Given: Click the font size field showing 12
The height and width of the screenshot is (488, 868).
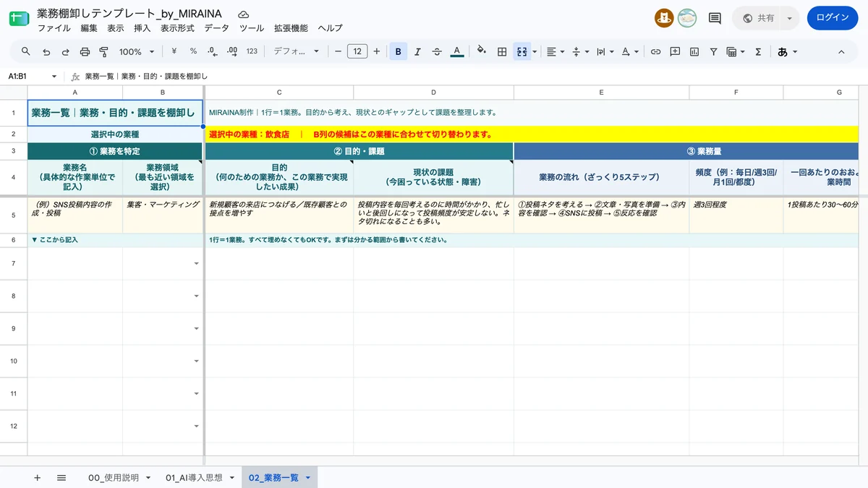Looking at the screenshot, I should pyautogui.click(x=357, y=51).
